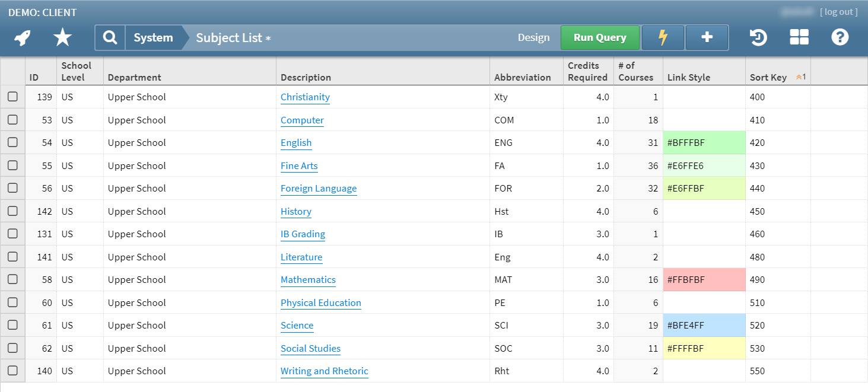Sort by the Sort Key column header
The image size is (868, 392).
[x=768, y=78]
